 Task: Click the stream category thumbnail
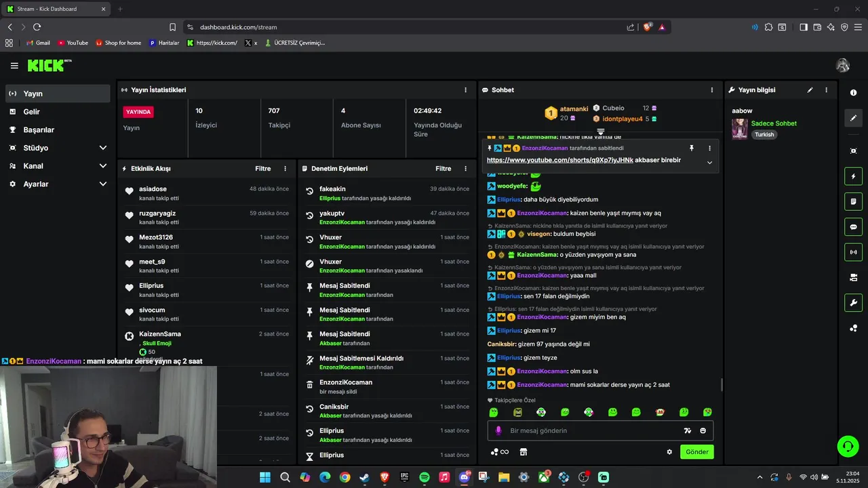tap(740, 129)
